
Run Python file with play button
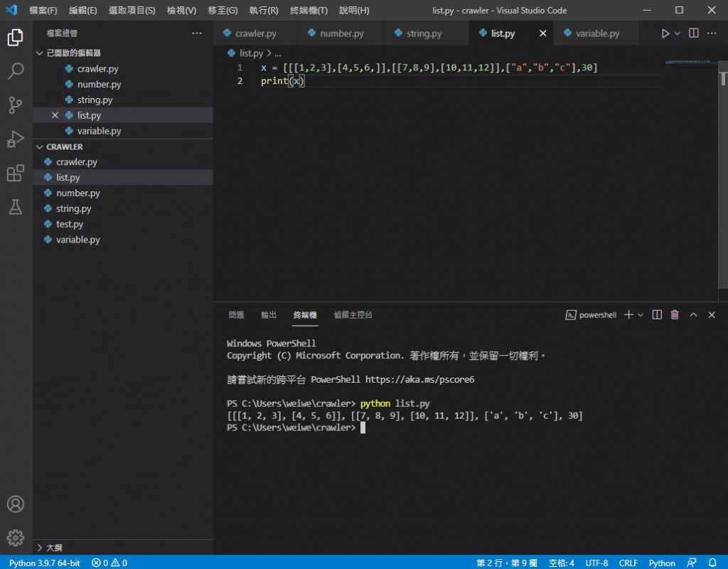665,33
